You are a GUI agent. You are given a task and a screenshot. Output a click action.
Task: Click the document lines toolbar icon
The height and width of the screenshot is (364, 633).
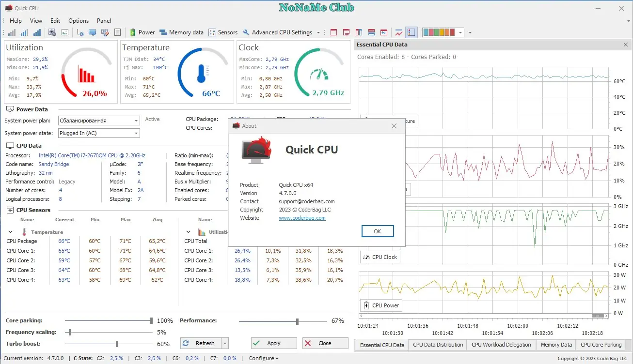tap(117, 32)
